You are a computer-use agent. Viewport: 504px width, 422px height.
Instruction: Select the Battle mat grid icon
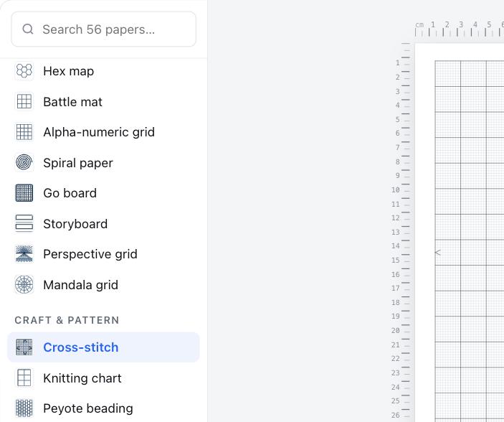[24, 101]
